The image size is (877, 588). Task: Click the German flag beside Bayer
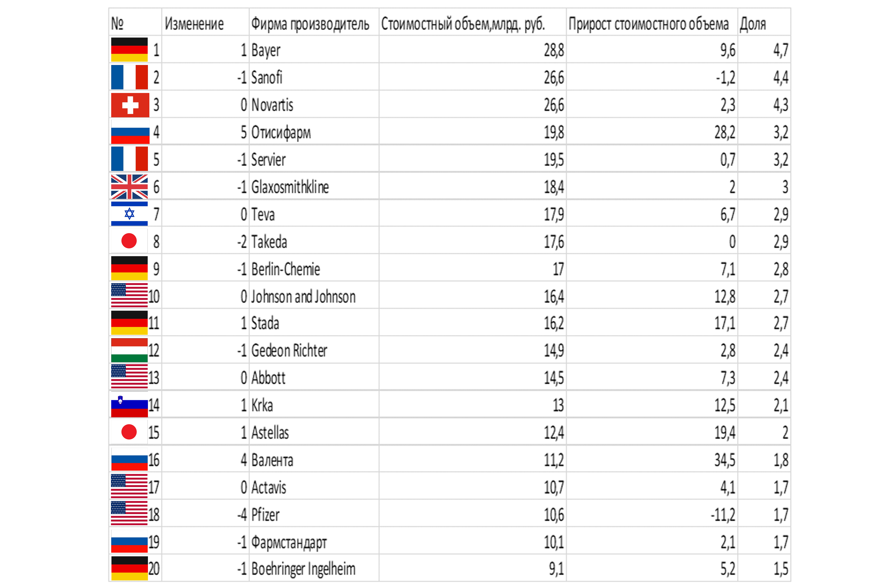(x=129, y=50)
